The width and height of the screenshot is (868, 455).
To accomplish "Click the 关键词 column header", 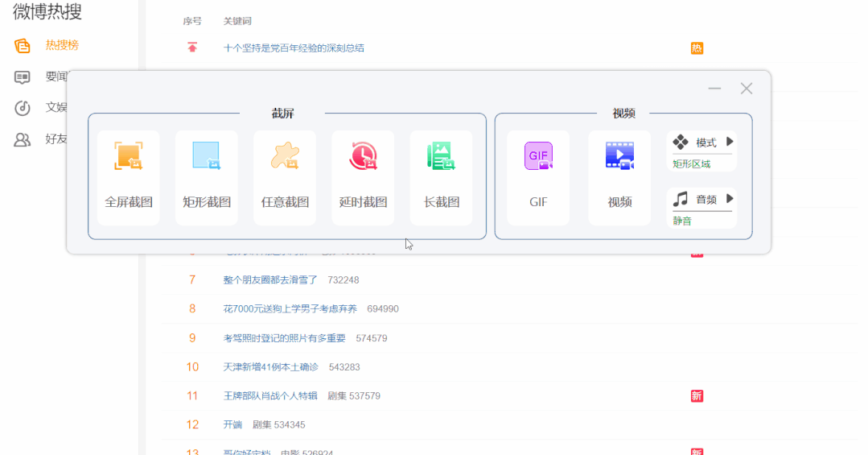I will 237,21.
